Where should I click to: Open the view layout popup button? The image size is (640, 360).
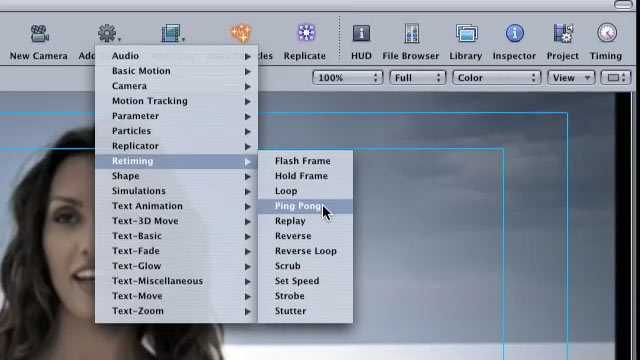click(x=616, y=78)
